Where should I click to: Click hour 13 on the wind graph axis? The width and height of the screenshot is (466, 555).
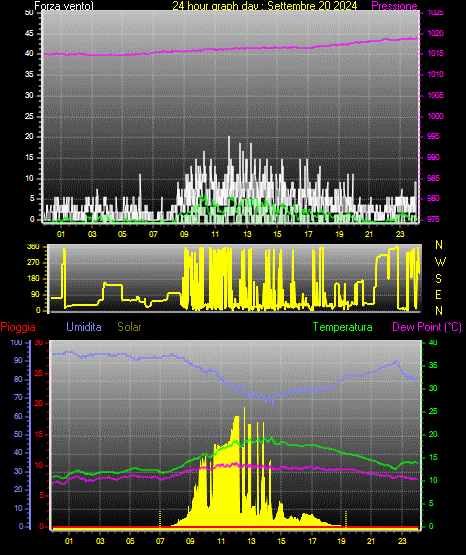pyautogui.click(x=247, y=234)
